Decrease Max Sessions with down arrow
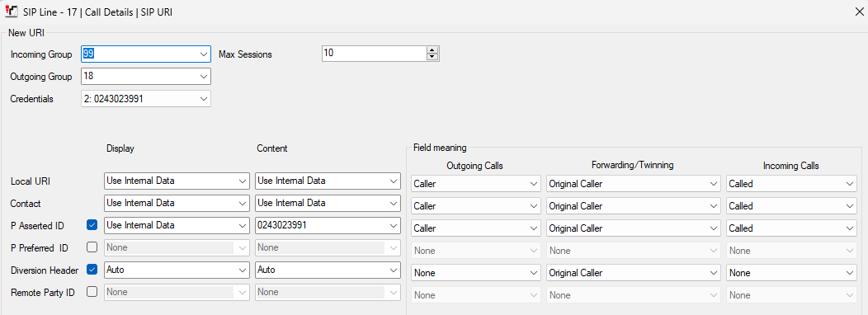 point(432,56)
